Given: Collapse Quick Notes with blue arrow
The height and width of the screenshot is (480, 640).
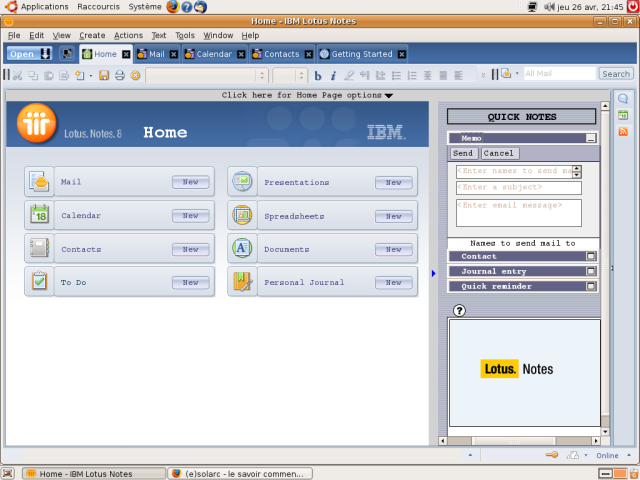Looking at the screenshot, I should coord(433,273).
